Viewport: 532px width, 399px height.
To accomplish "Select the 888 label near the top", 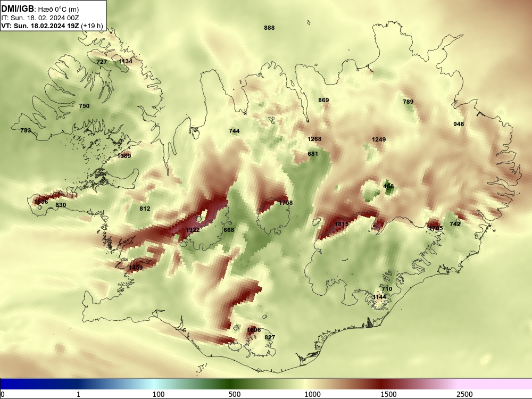I will (269, 28).
